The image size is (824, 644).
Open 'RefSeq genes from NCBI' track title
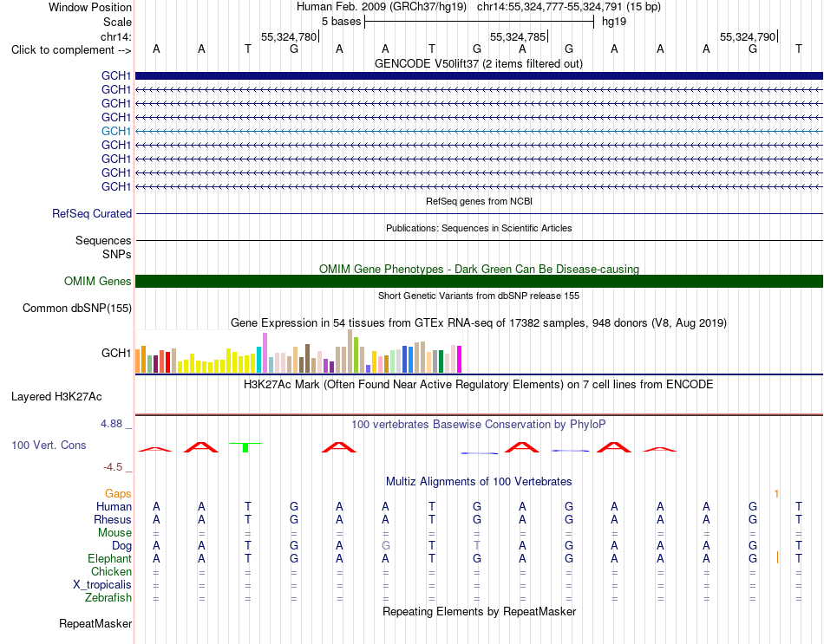click(479, 201)
